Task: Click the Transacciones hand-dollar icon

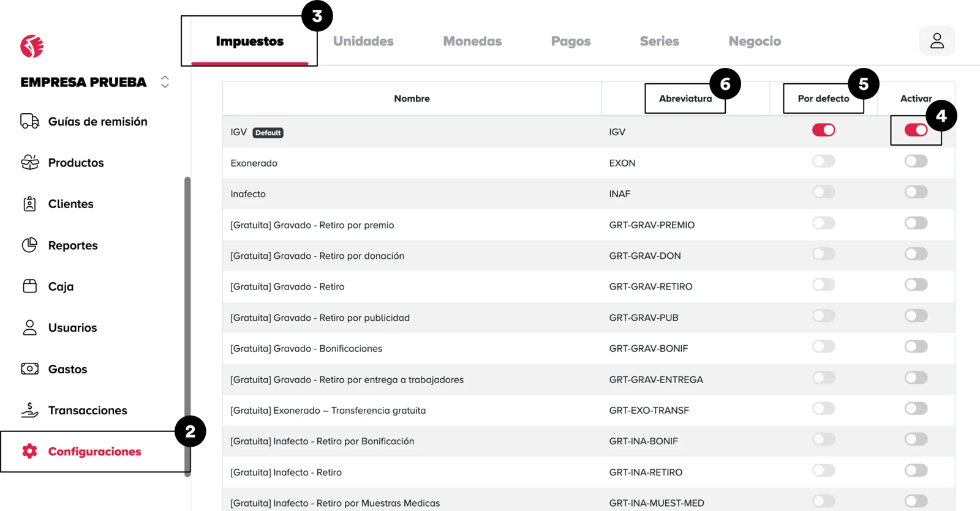Action: [29, 410]
